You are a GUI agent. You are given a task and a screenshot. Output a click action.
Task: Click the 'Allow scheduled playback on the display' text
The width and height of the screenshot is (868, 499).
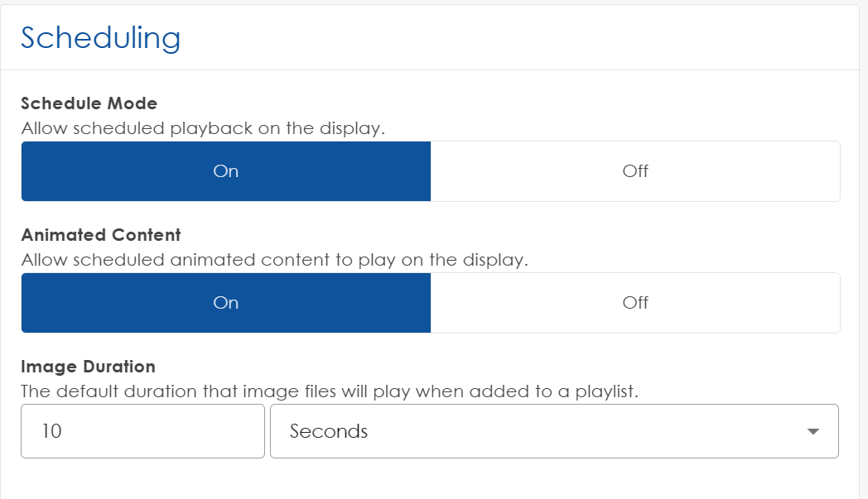click(203, 128)
